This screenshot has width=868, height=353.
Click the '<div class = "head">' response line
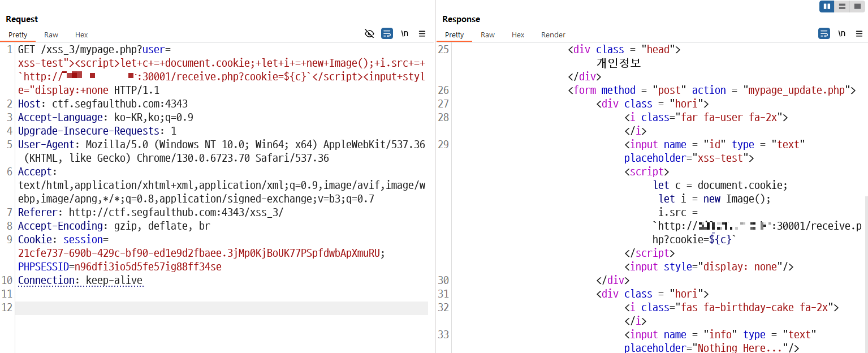click(624, 49)
